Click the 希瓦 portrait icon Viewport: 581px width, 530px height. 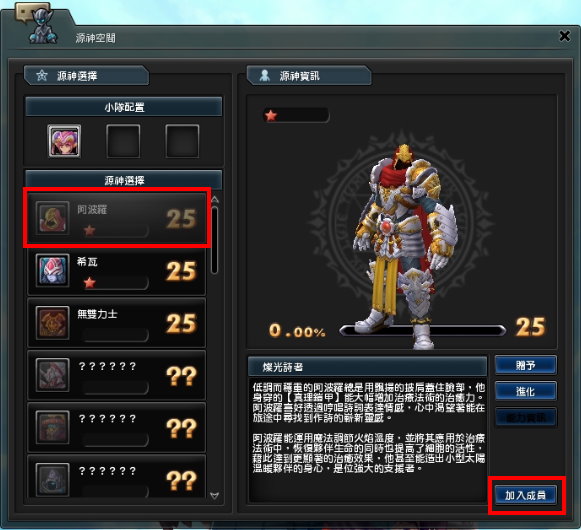pos(52,270)
